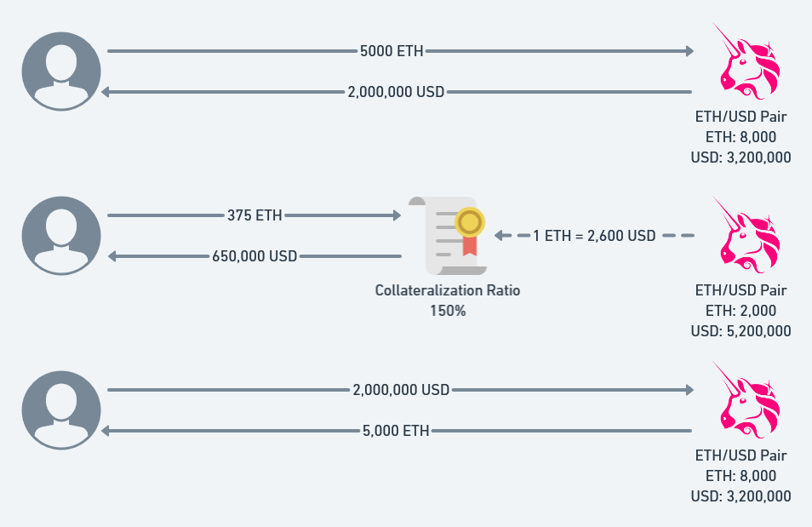
Task: Click the 1 ETH = 2,600 USD label
Action: (x=595, y=236)
